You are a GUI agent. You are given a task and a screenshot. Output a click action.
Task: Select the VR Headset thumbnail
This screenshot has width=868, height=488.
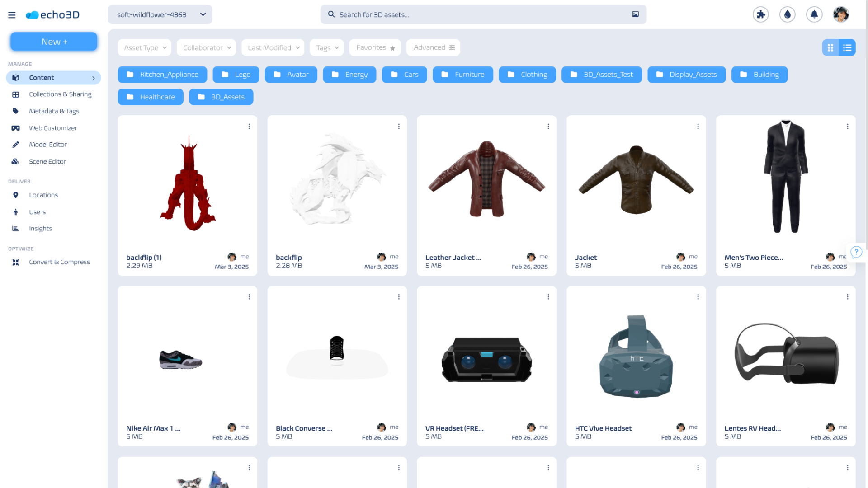click(486, 359)
